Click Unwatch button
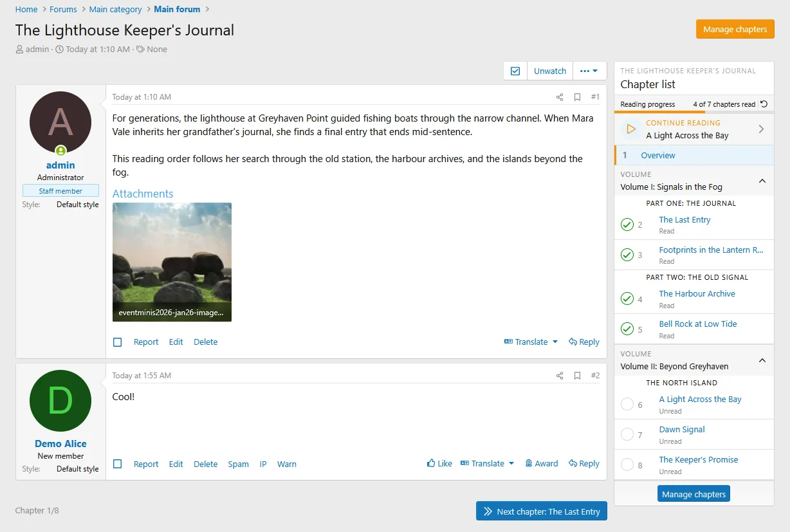 [x=550, y=71]
